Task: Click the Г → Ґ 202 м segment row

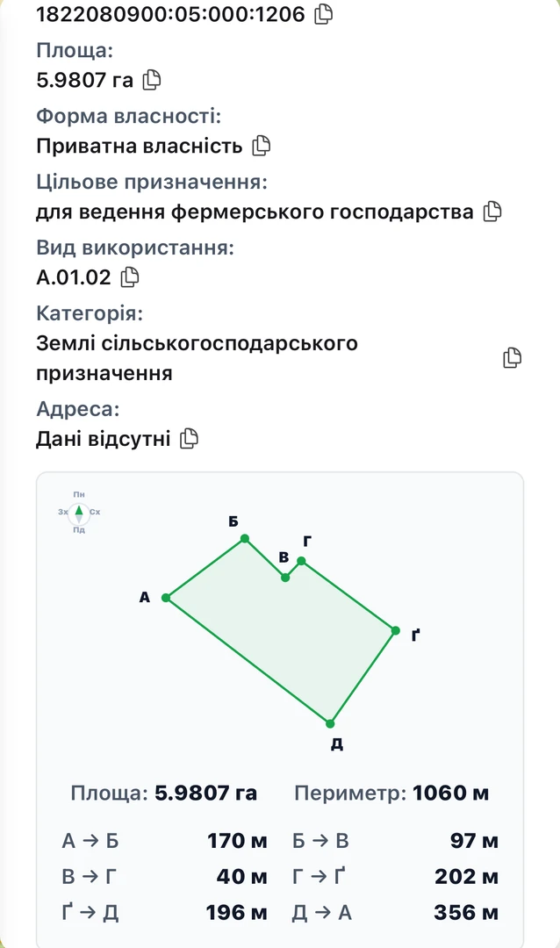Action: (x=396, y=876)
